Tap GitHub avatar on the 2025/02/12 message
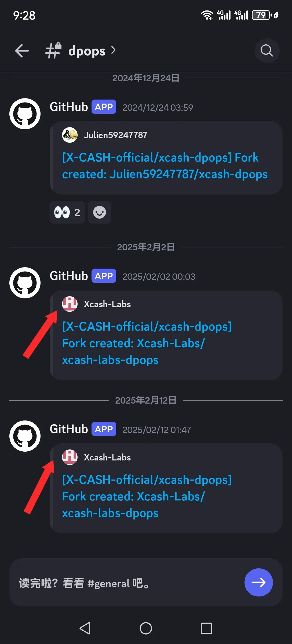 pyautogui.click(x=25, y=436)
